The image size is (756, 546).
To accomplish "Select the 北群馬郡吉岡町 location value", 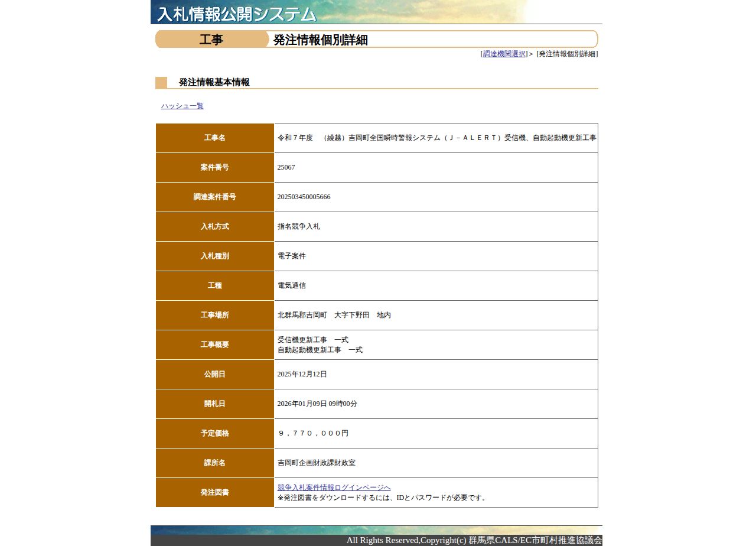I will click(334, 315).
